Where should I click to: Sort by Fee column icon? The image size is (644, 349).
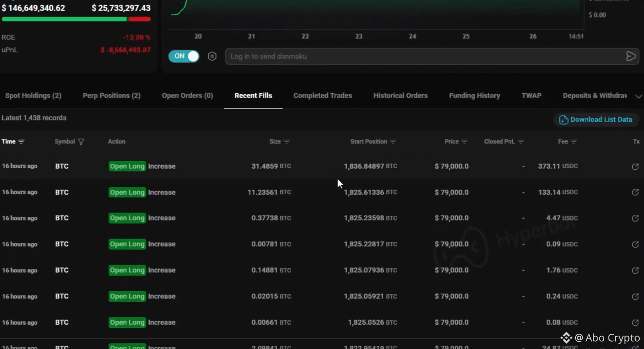pyautogui.click(x=574, y=142)
